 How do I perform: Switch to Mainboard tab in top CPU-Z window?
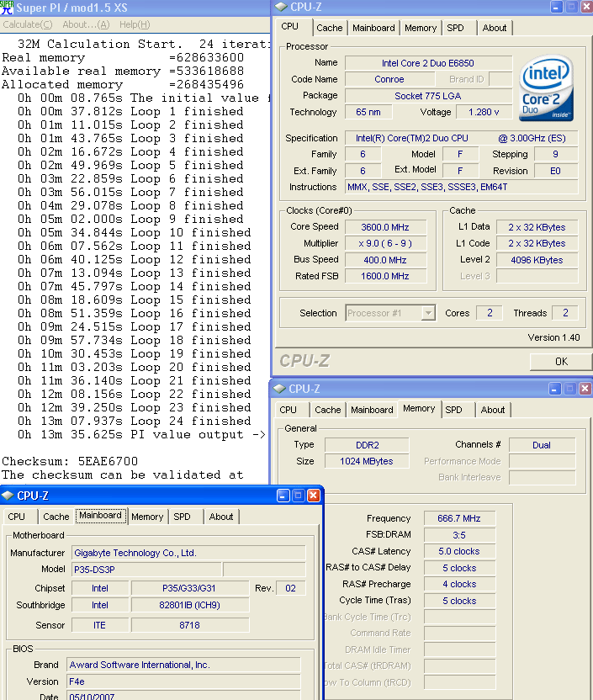pos(373,28)
